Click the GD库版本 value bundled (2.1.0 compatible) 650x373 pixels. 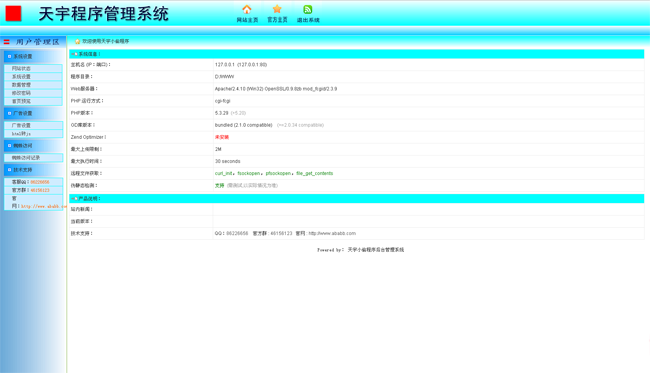(243, 125)
